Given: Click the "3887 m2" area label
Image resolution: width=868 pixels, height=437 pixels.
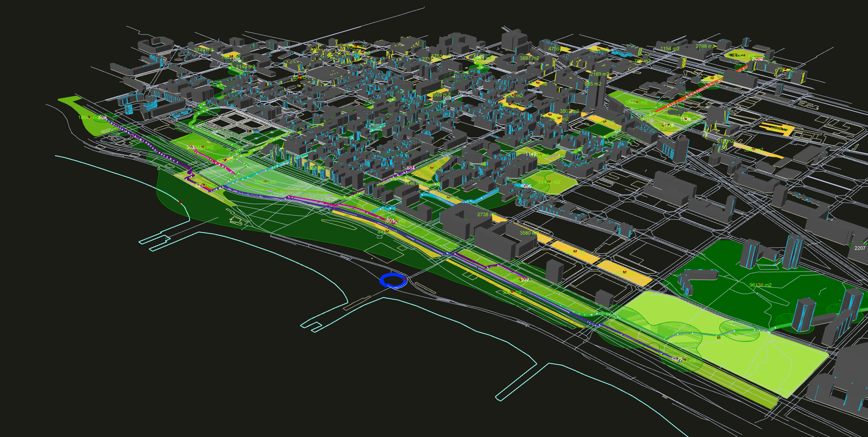Looking at the screenshot, I should pos(529,58).
